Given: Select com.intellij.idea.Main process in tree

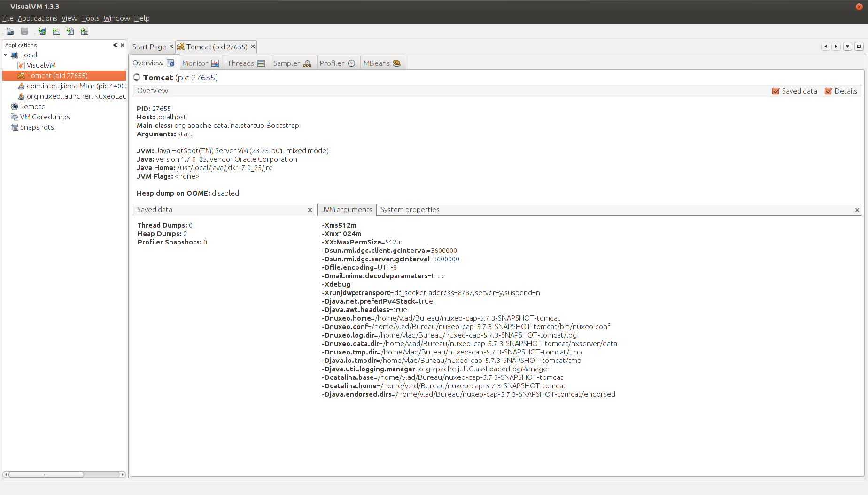Looking at the screenshot, I should click(x=76, y=86).
